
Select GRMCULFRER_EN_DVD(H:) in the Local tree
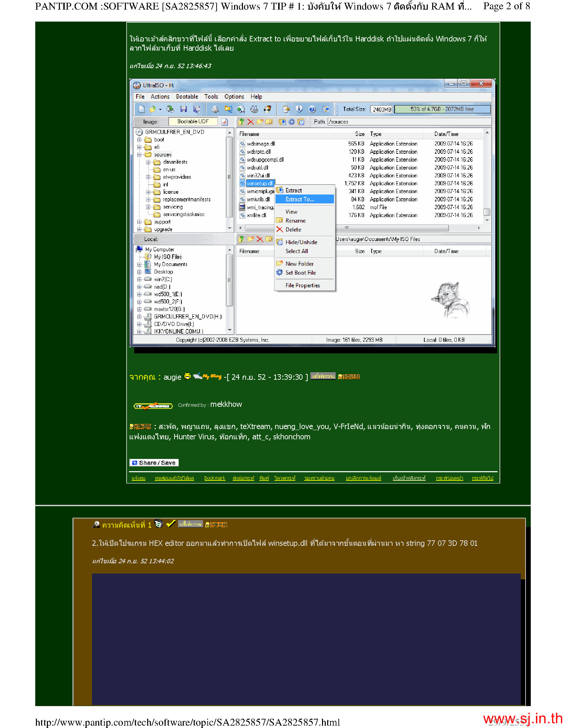(x=188, y=316)
